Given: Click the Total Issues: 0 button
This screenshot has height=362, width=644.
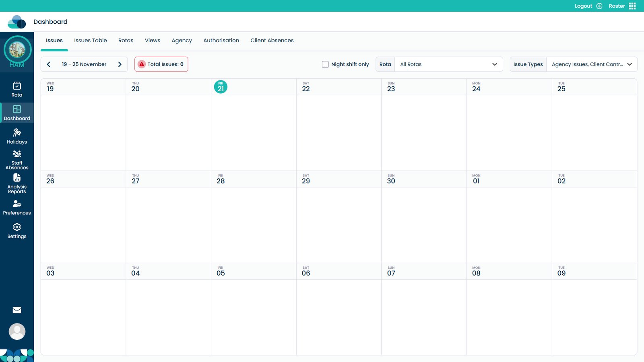Looking at the screenshot, I should click(161, 64).
